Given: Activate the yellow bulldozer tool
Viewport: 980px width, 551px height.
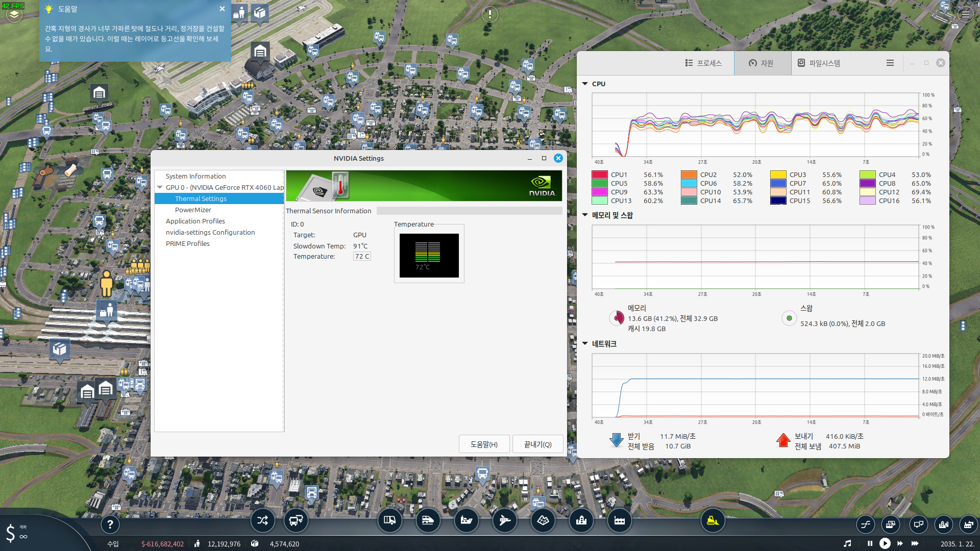Looking at the screenshot, I should 713,520.
